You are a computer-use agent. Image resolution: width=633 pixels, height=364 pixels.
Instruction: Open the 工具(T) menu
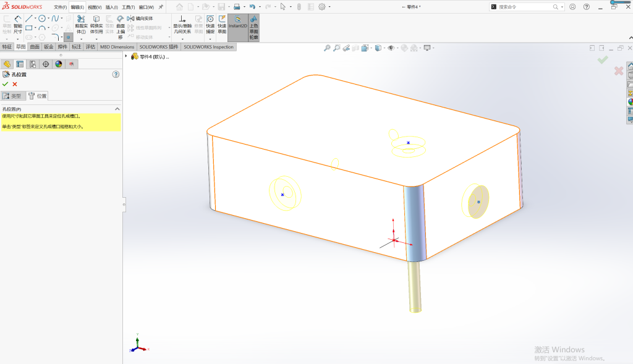(x=129, y=7)
